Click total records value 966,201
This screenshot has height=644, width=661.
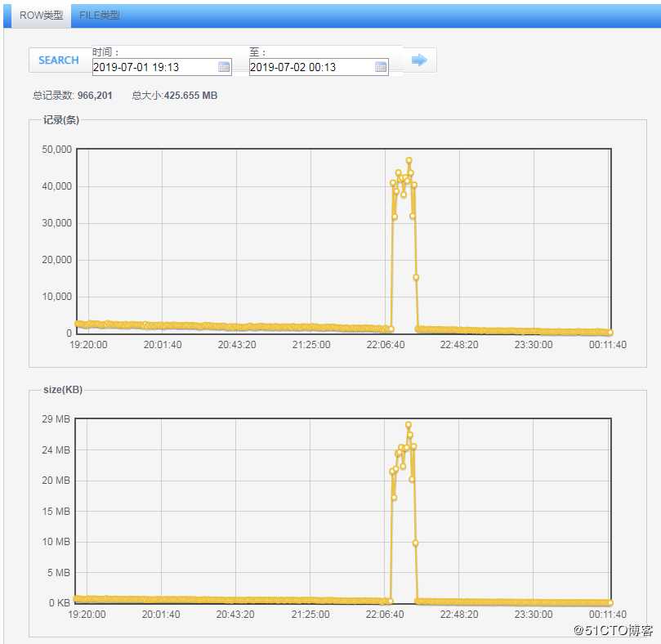click(x=95, y=96)
